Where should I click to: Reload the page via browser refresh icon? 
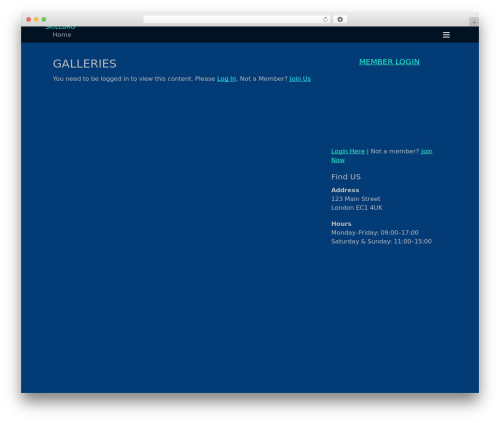point(325,19)
